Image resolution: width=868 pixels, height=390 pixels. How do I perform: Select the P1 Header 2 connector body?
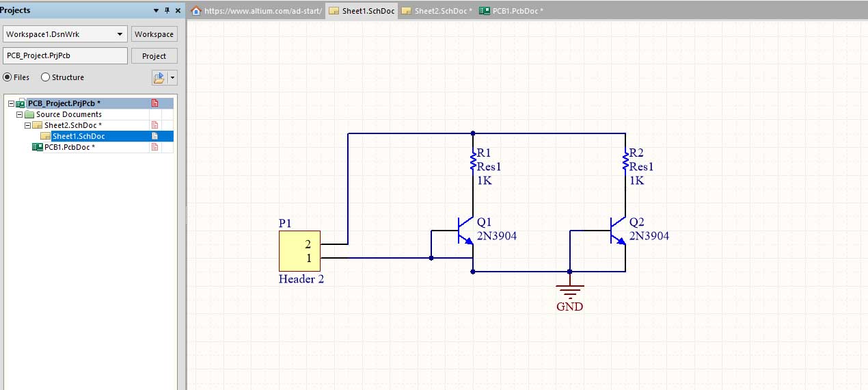(299, 251)
